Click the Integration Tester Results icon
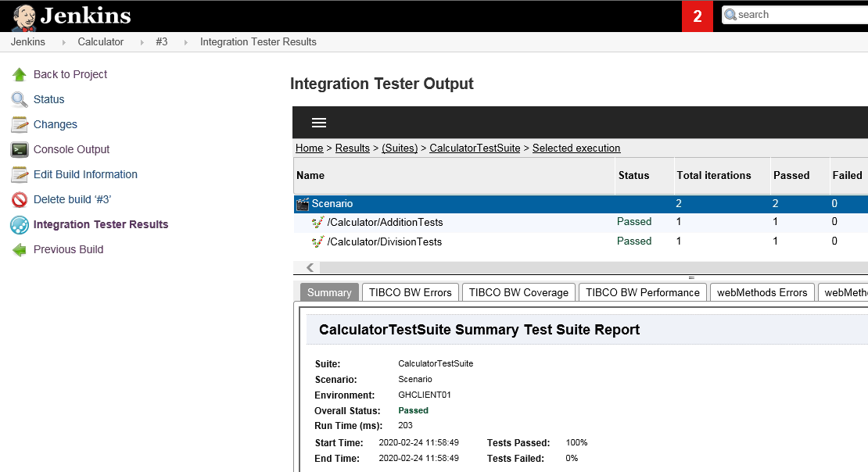The width and height of the screenshot is (868, 472). pyautogui.click(x=20, y=225)
